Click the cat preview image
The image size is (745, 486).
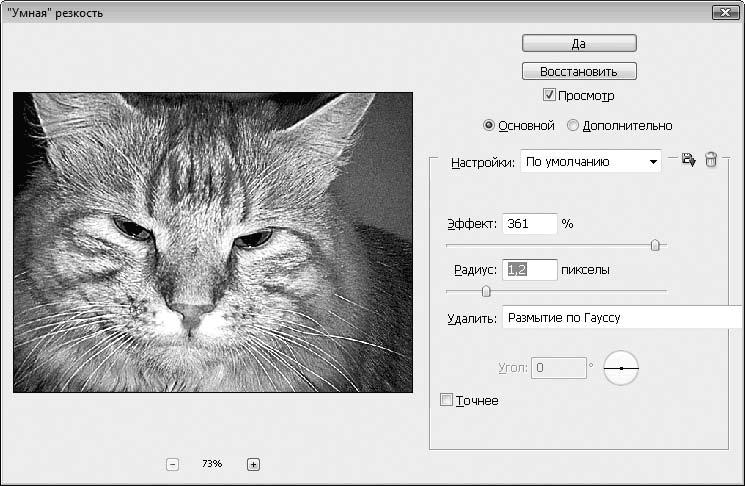click(213, 242)
